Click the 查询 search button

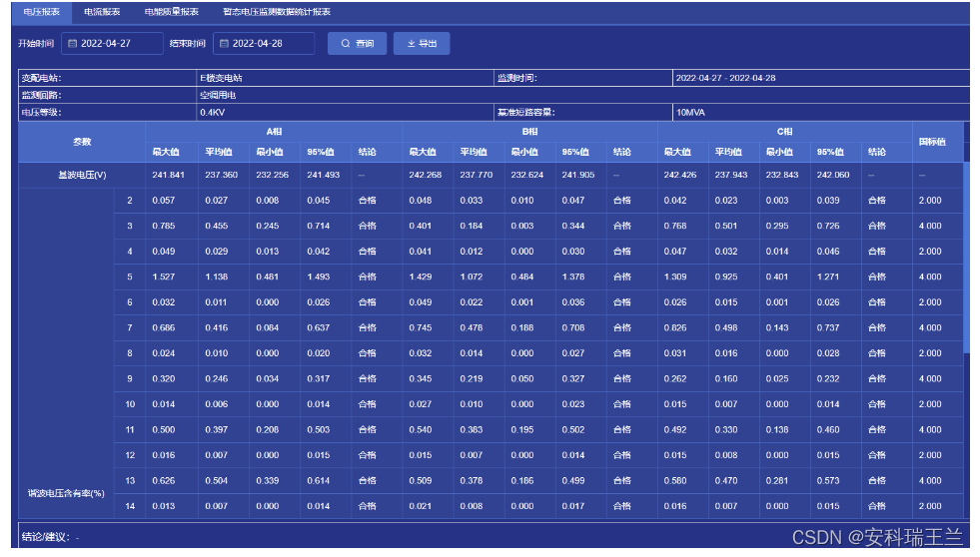[x=357, y=44]
